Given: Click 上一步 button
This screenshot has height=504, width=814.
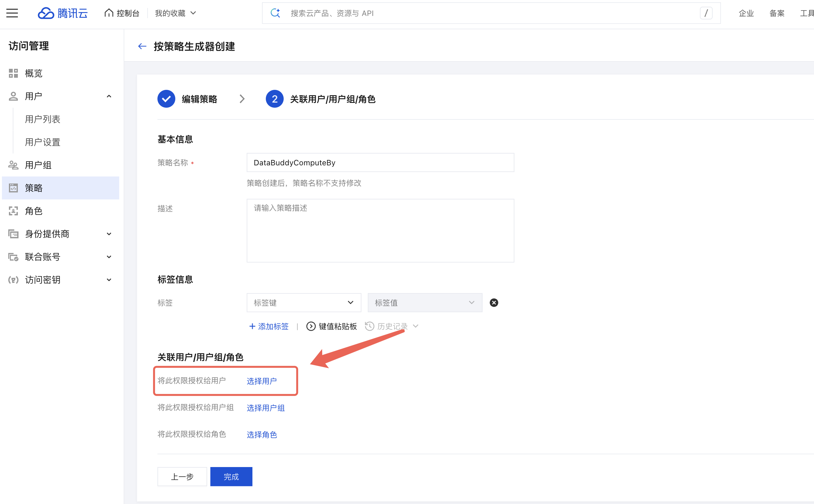Looking at the screenshot, I should [182, 477].
